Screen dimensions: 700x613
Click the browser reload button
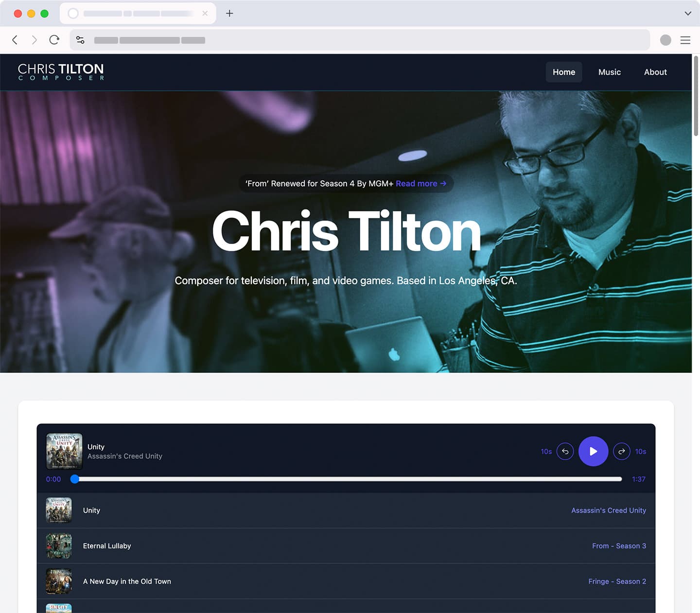54,40
